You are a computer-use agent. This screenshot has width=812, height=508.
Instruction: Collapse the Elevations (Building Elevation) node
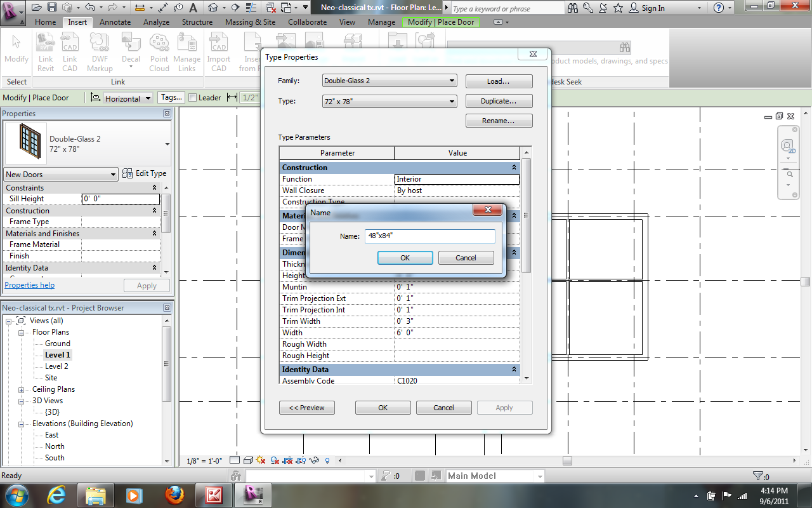coord(21,424)
